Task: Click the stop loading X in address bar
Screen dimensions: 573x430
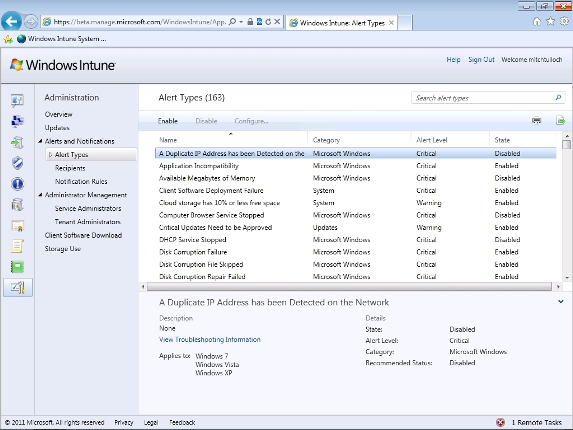Action: click(x=277, y=22)
